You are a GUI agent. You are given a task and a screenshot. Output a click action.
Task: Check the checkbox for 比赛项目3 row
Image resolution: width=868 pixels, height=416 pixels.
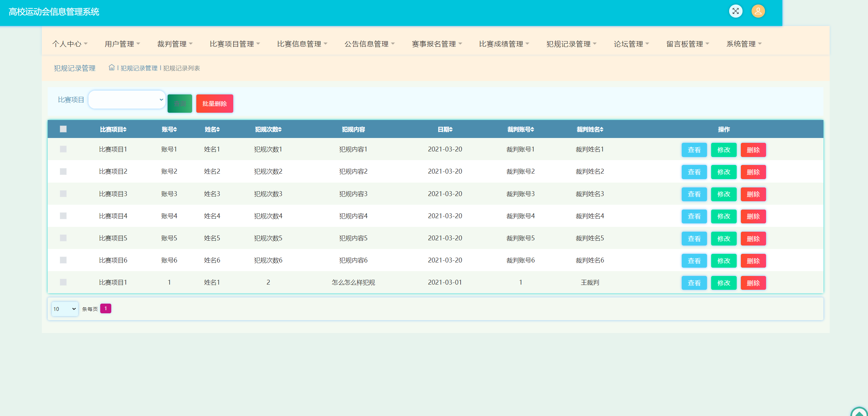click(63, 194)
